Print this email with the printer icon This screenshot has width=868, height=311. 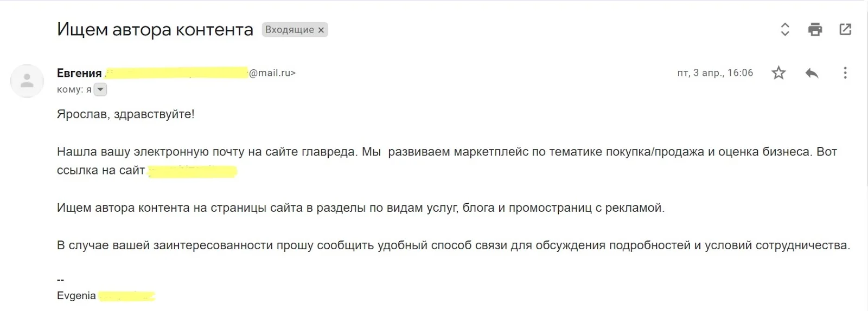coord(815,29)
